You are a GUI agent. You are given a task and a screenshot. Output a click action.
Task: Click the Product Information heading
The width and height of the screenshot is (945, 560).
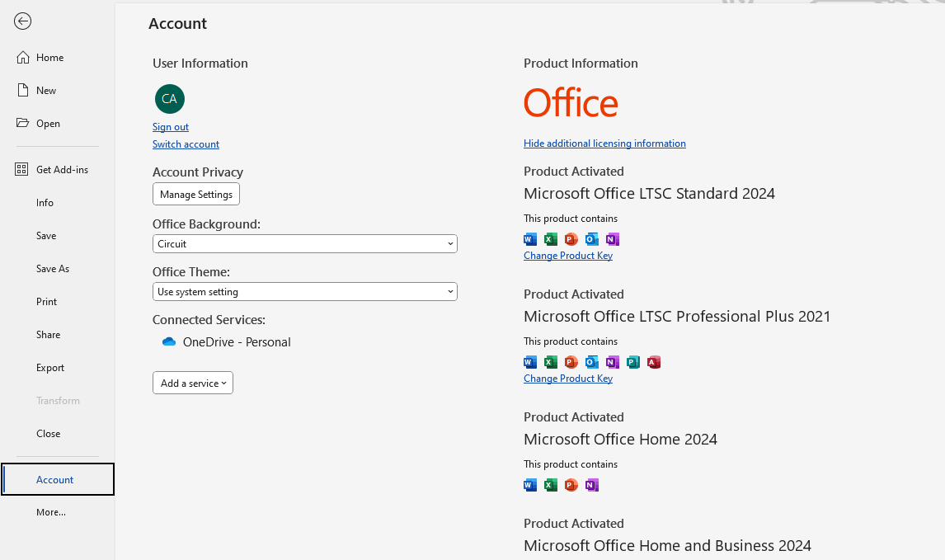pos(581,64)
